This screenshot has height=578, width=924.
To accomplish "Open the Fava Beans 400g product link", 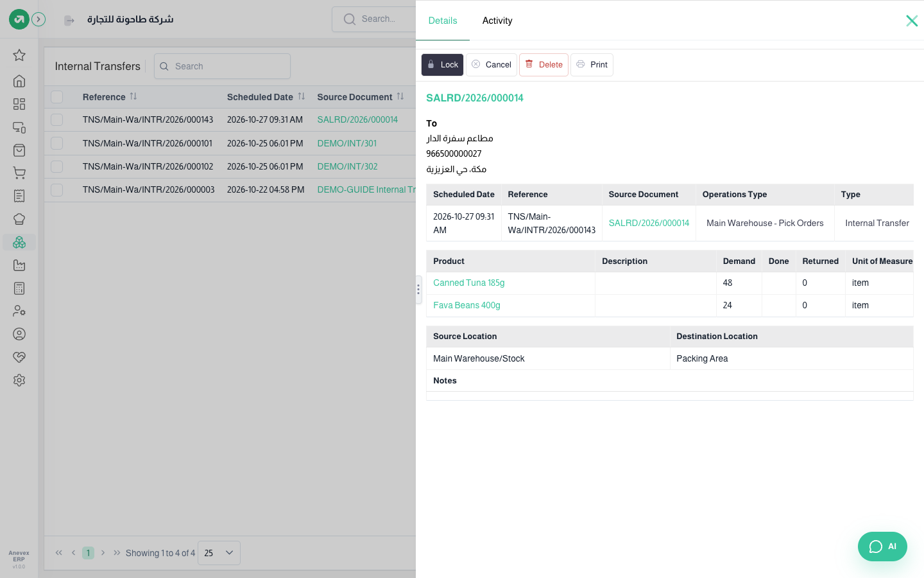I will tap(466, 305).
